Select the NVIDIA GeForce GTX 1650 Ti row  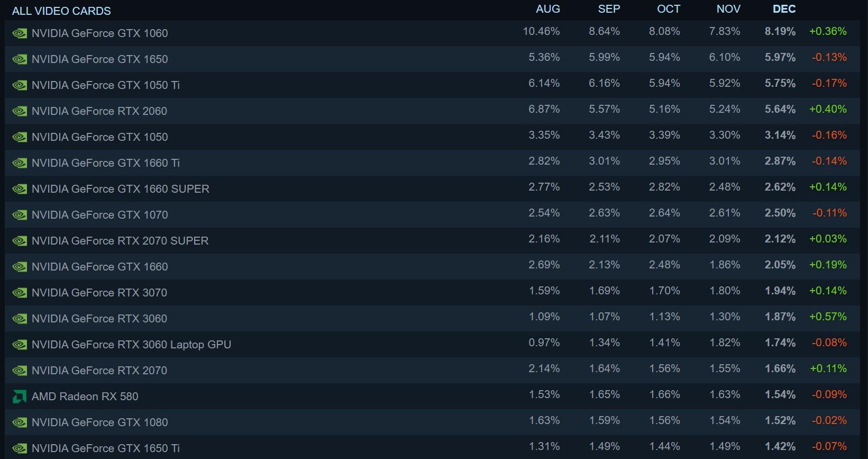432,448
